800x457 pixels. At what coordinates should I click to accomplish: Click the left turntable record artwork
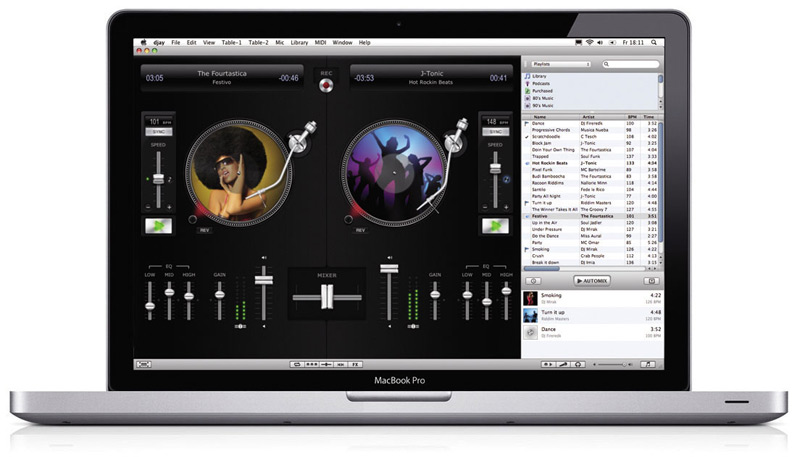[x=238, y=173]
